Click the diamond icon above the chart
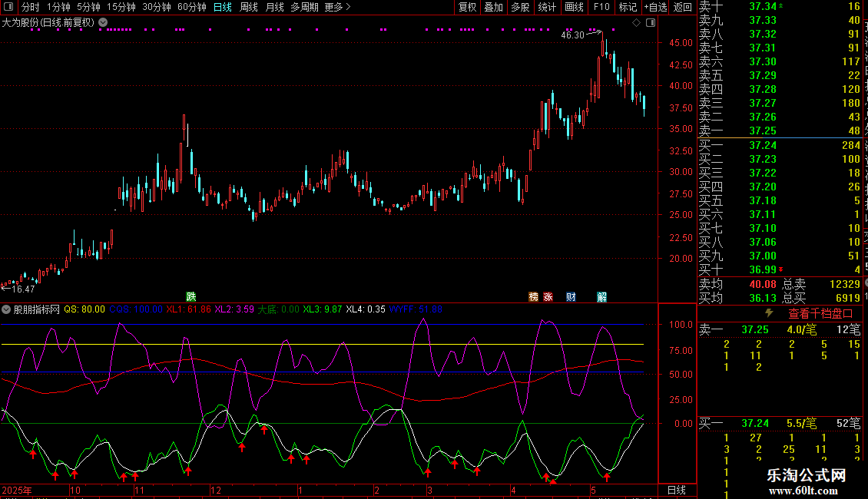868x499 pixels. click(x=637, y=23)
